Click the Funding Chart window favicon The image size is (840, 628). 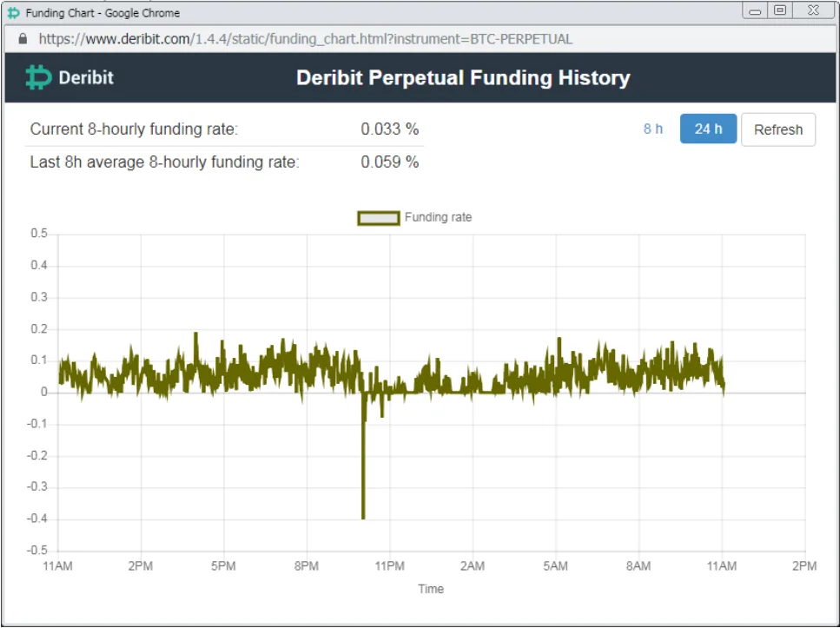coord(13,13)
